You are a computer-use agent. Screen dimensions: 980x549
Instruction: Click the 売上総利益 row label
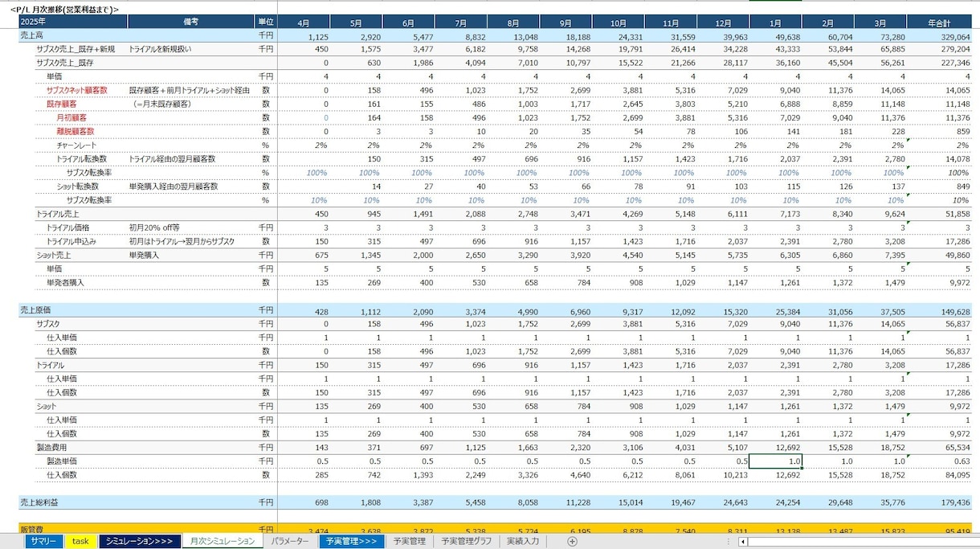41,502
